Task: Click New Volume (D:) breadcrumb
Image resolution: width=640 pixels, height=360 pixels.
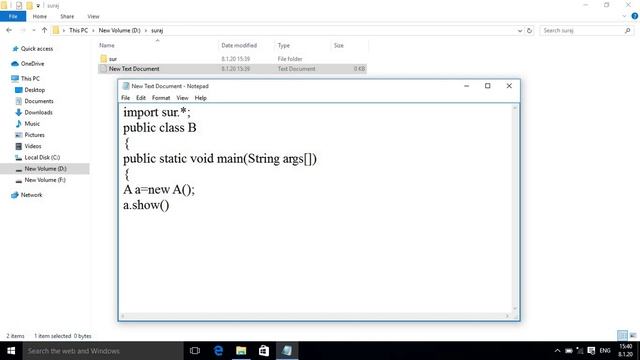Action: (119, 30)
